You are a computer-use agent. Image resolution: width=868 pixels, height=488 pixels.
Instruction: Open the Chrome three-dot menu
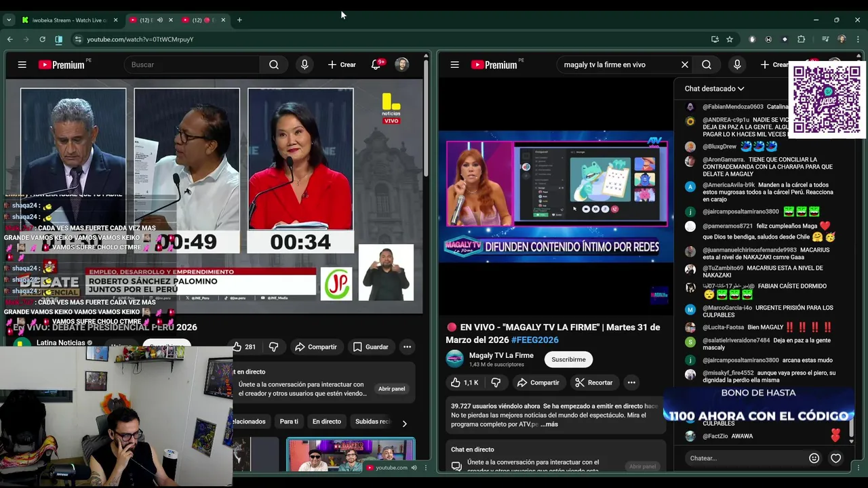pyautogui.click(x=858, y=39)
